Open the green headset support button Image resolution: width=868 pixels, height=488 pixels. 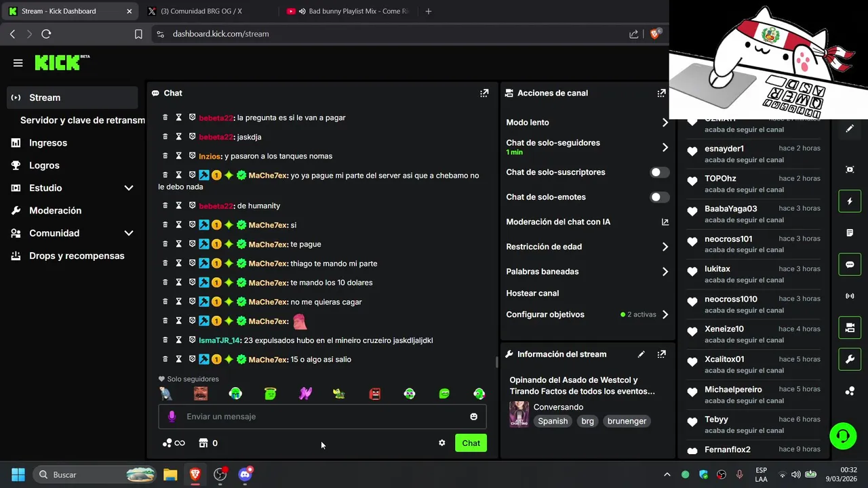pos(843,436)
